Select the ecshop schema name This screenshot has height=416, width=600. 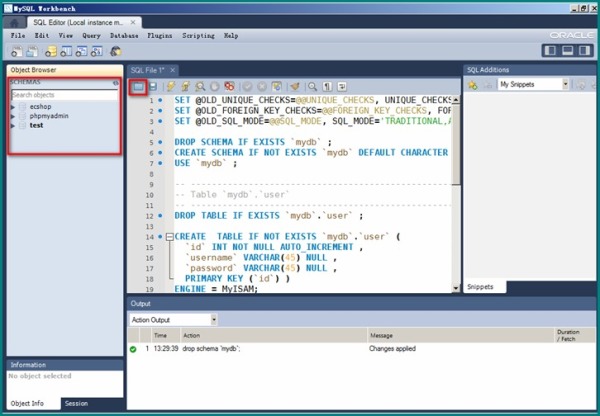(41, 107)
